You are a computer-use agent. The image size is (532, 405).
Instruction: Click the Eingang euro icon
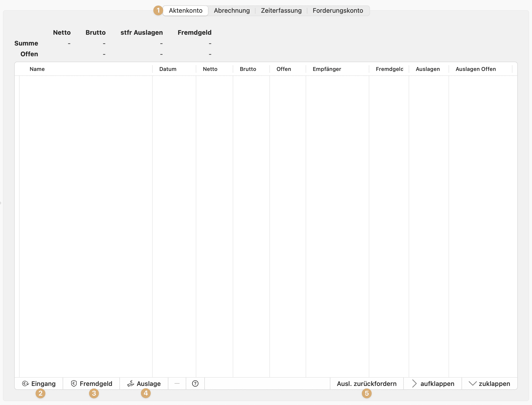point(25,383)
